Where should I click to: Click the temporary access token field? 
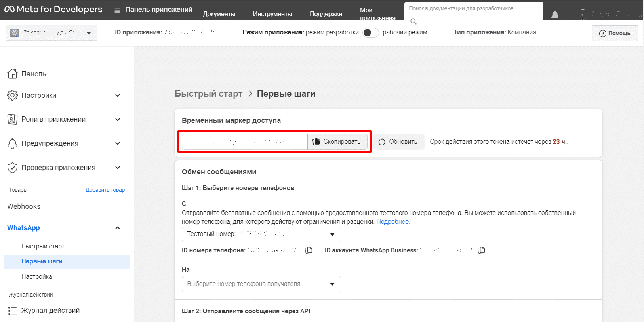point(245,142)
